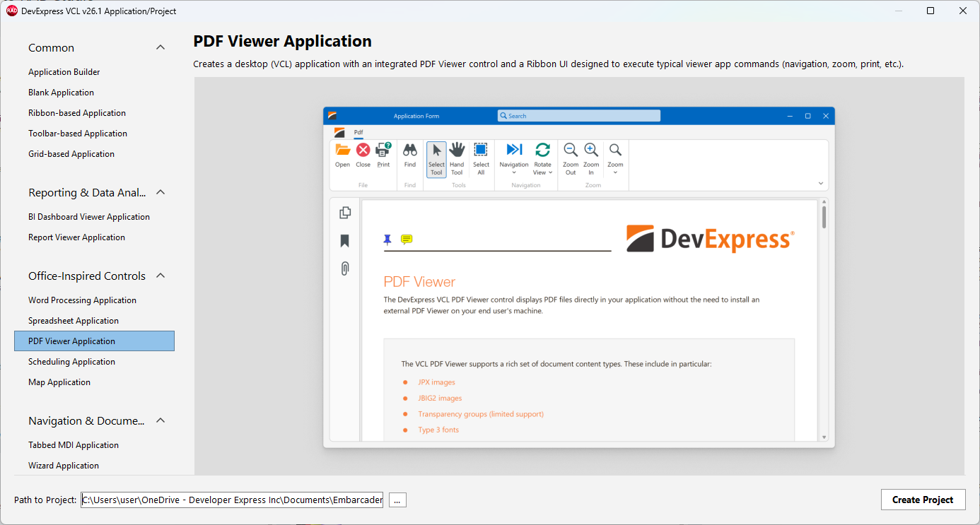Select Tabbed MDI Application template
Screen dimensions: 980x525
tap(94, 445)
